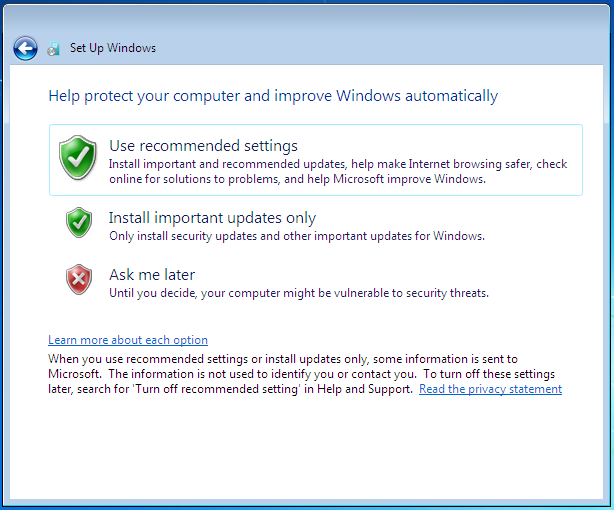The width and height of the screenshot is (614, 510).
Task: Read the privacy statement link
Action: (x=490, y=389)
